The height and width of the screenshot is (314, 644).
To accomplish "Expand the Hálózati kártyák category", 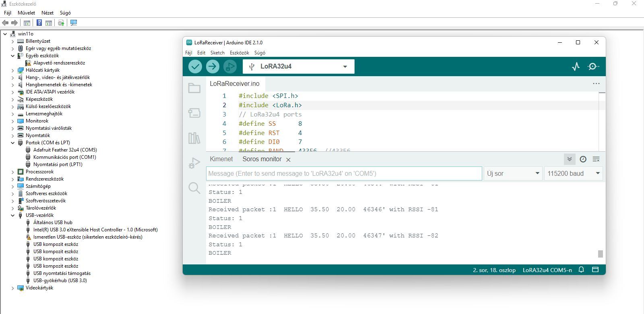I will click(x=12, y=70).
